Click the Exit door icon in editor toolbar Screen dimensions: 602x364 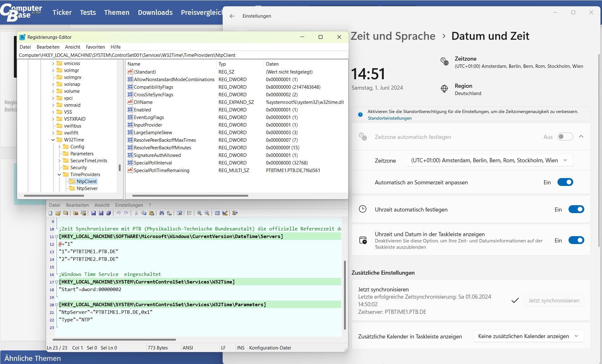pyautogui.click(x=235, y=213)
